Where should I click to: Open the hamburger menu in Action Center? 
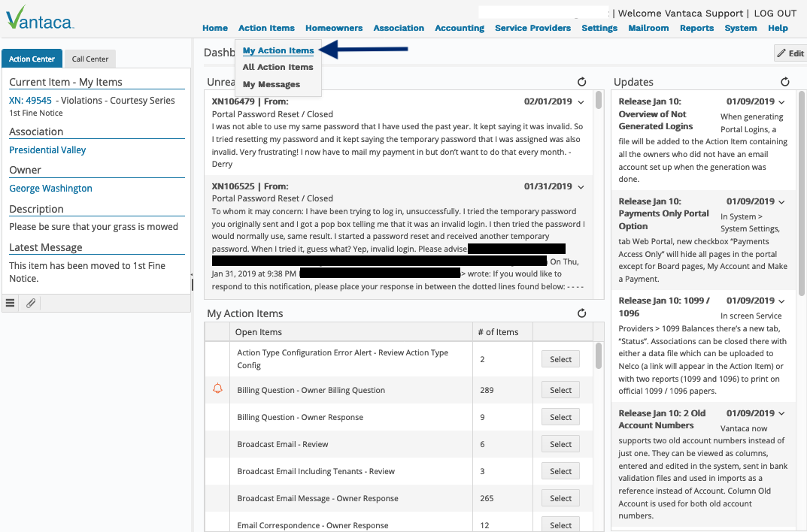pyautogui.click(x=10, y=304)
